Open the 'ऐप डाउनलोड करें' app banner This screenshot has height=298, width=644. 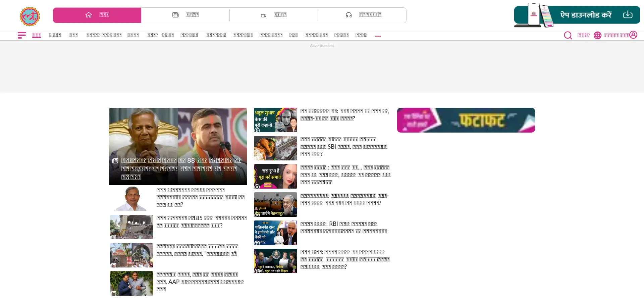[x=577, y=15]
